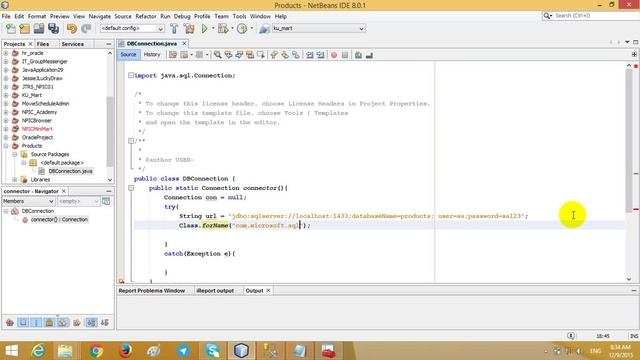The width and height of the screenshot is (640, 360).
Task: Open Chrome from the Windows taskbar
Action: point(96,351)
